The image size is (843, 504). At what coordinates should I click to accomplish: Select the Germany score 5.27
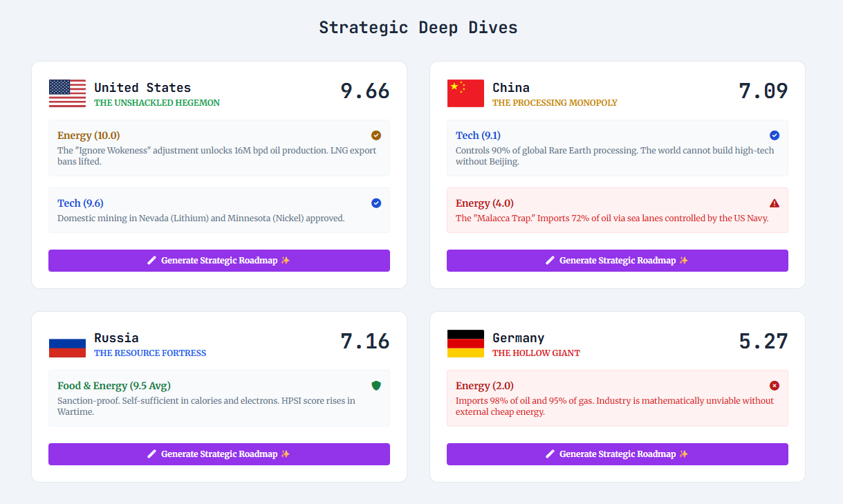[763, 342]
